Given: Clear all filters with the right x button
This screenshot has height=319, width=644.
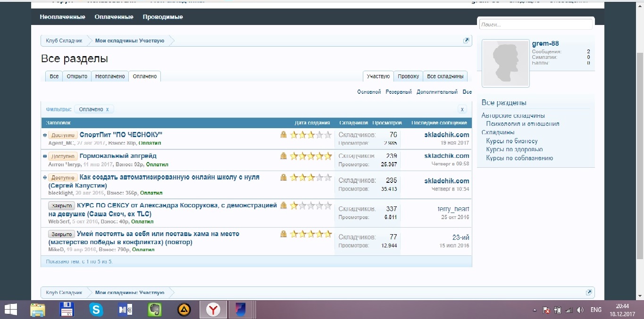Looking at the screenshot, I should click(x=462, y=109).
